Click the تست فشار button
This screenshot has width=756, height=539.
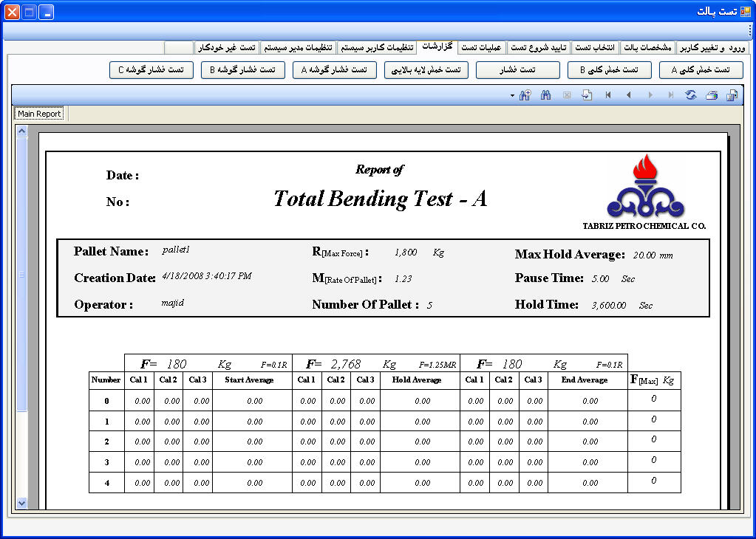[517, 70]
